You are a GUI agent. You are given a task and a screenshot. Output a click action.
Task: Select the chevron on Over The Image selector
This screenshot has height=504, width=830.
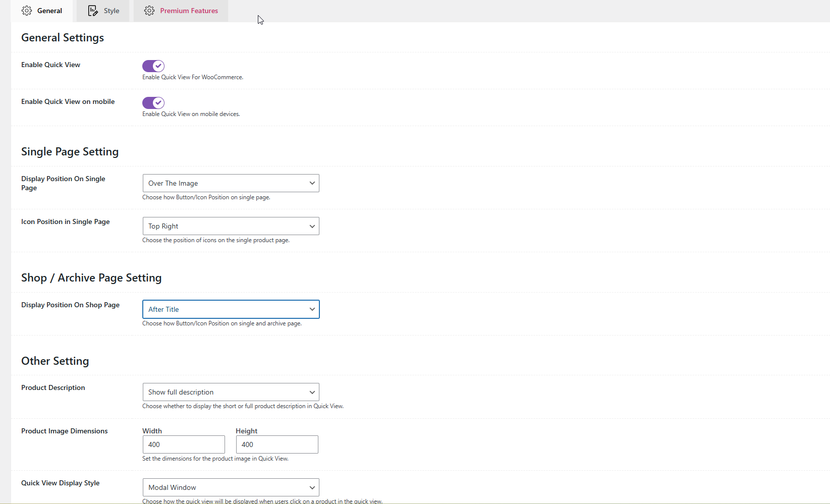pos(312,183)
